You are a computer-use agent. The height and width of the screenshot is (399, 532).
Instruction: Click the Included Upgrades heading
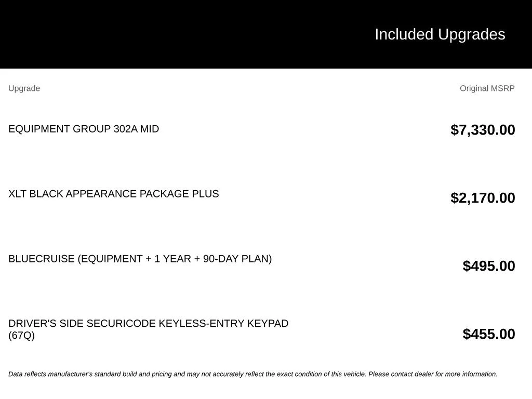point(440,34)
